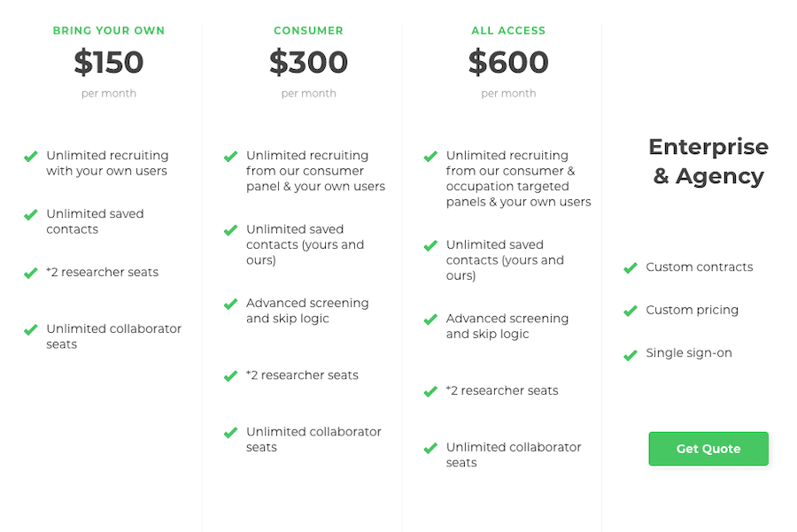Click the checkmark beside Unlimited collaborator seats in Bring Your Own

30,329
